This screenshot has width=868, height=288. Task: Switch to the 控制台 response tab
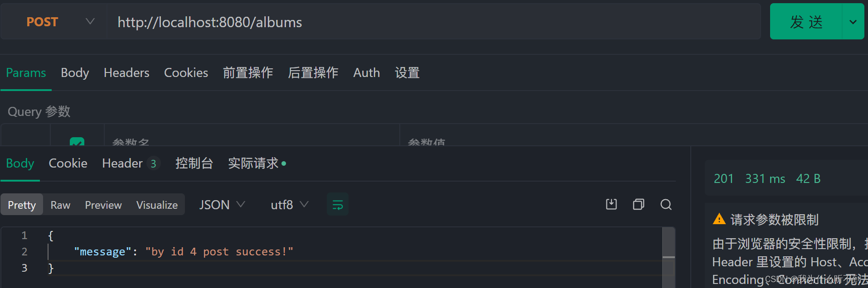(x=194, y=163)
